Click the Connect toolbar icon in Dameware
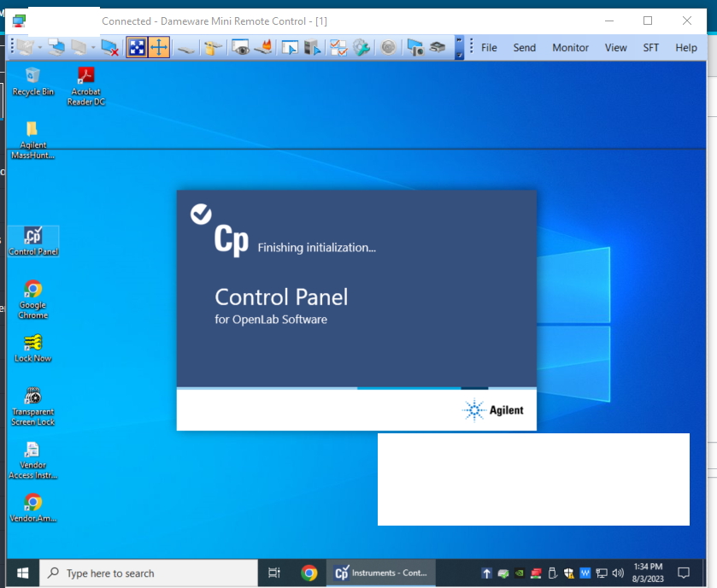The width and height of the screenshot is (717, 588). point(25,48)
